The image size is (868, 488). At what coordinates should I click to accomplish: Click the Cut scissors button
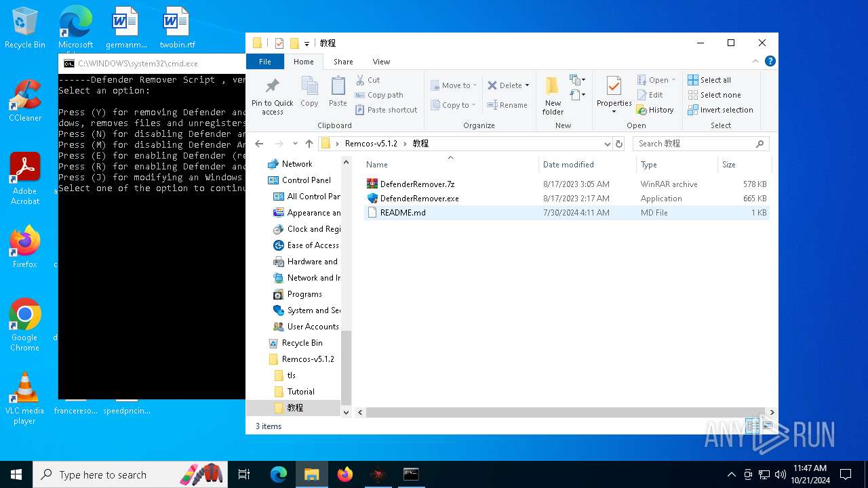[368, 80]
